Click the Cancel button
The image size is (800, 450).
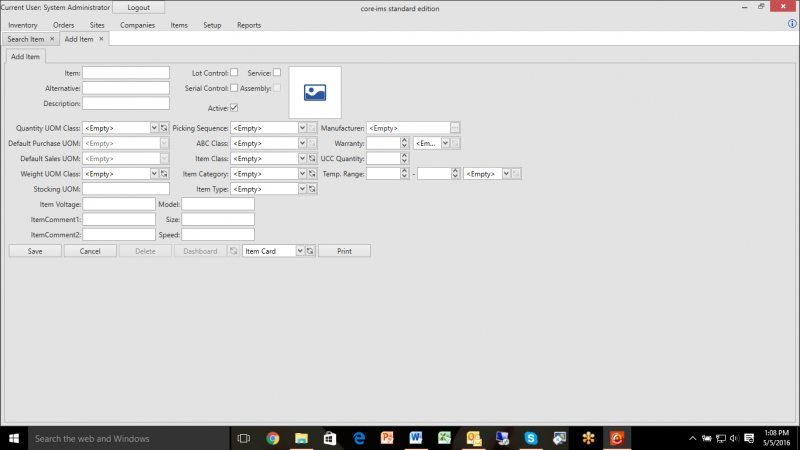point(90,251)
